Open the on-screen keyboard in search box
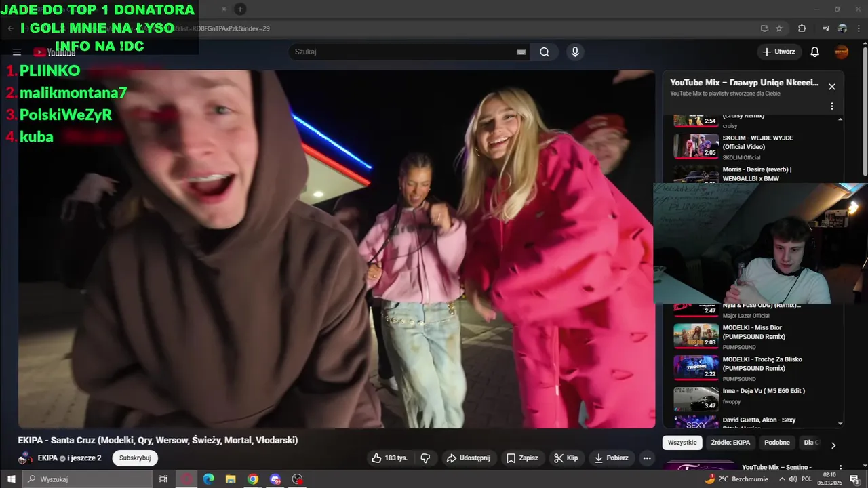This screenshot has height=488, width=868. pyautogui.click(x=521, y=52)
